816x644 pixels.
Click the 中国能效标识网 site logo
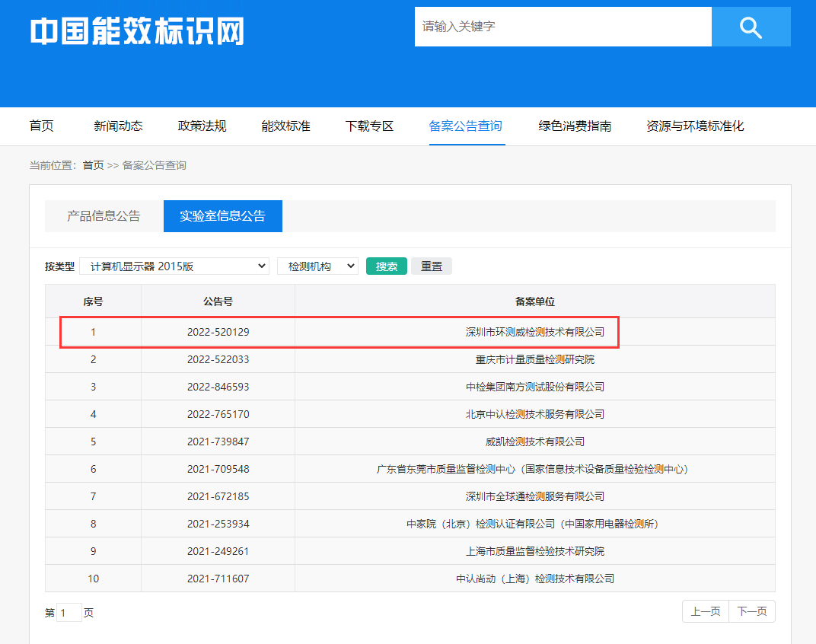(x=137, y=31)
